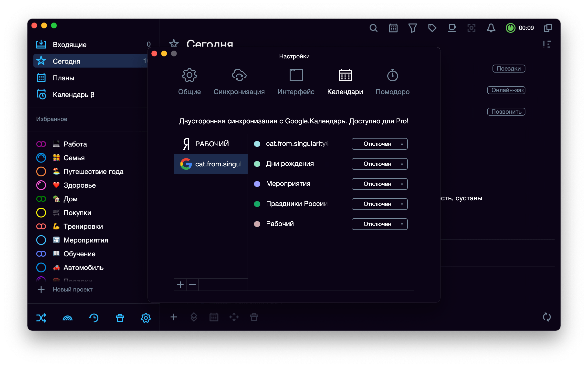Open Отключен dropdown for Рабочий calendar
588x367 pixels.
[x=379, y=224]
